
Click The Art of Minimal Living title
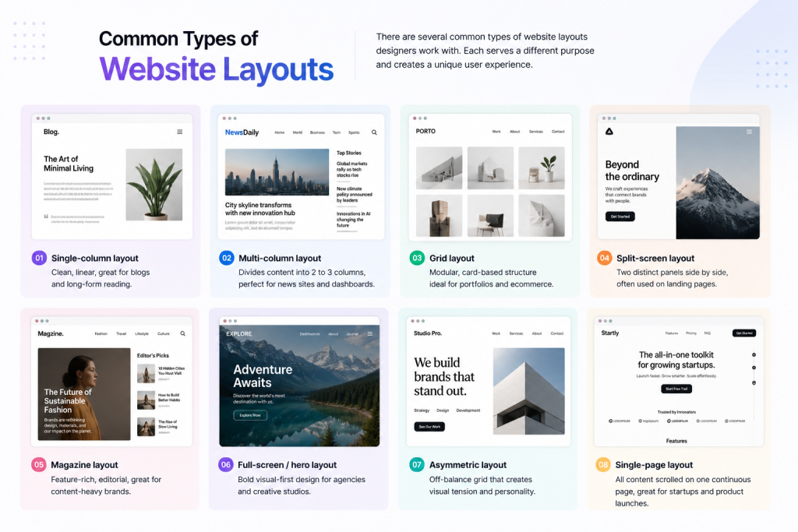coord(69,164)
